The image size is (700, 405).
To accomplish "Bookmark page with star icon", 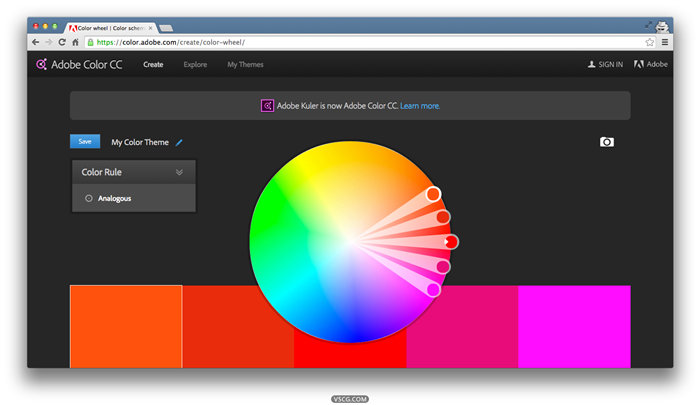I will (650, 42).
